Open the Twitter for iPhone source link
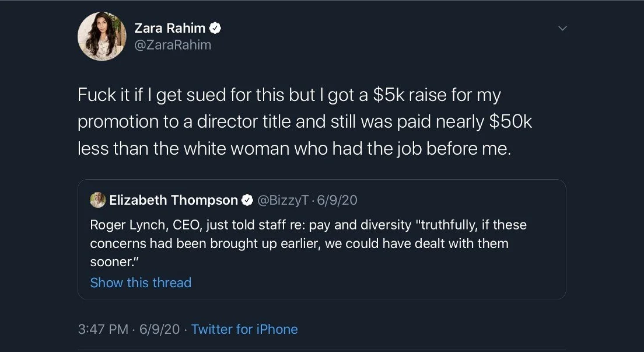 (x=244, y=329)
